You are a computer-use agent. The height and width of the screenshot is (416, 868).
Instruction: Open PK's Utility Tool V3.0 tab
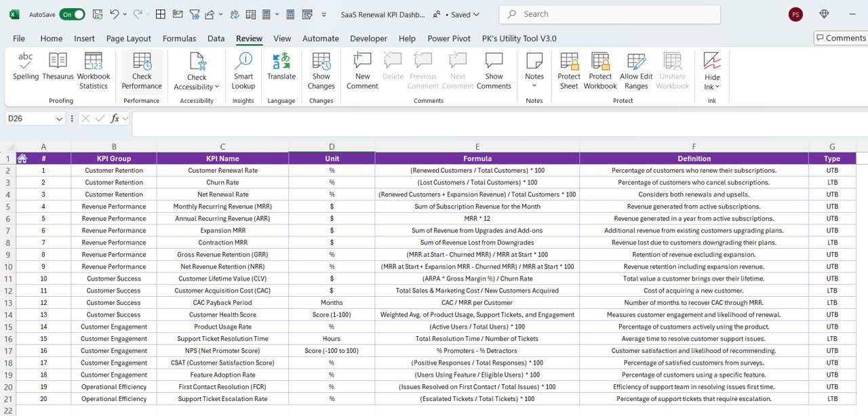point(519,39)
